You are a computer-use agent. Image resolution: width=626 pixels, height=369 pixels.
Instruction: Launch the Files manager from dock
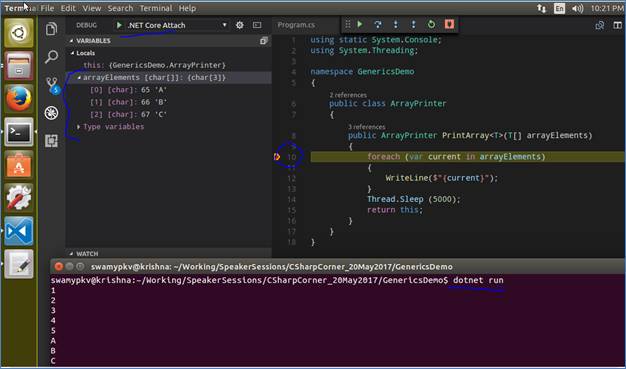18,66
